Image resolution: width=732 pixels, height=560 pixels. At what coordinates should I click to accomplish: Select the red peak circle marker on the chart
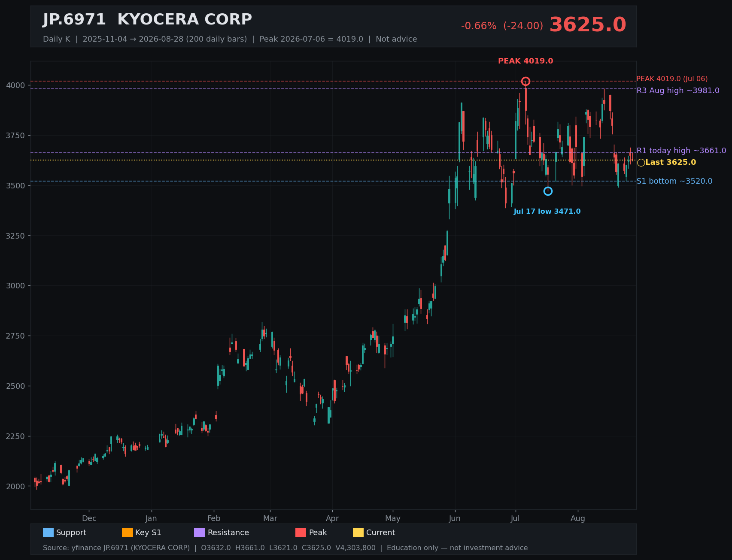click(x=525, y=81)
